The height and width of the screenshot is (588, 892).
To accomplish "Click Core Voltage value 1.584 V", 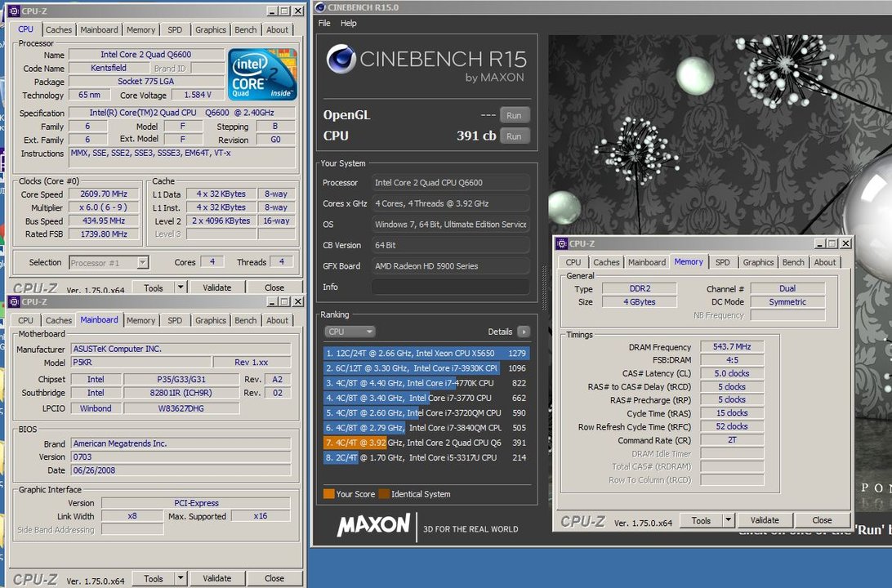I will pyautogui.click(x=198, y=95).
